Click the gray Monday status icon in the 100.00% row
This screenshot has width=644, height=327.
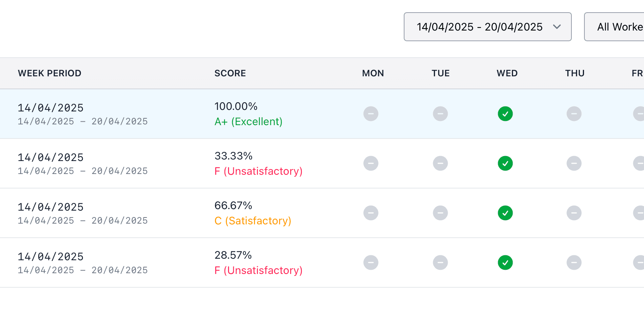(x=371, y=114)
